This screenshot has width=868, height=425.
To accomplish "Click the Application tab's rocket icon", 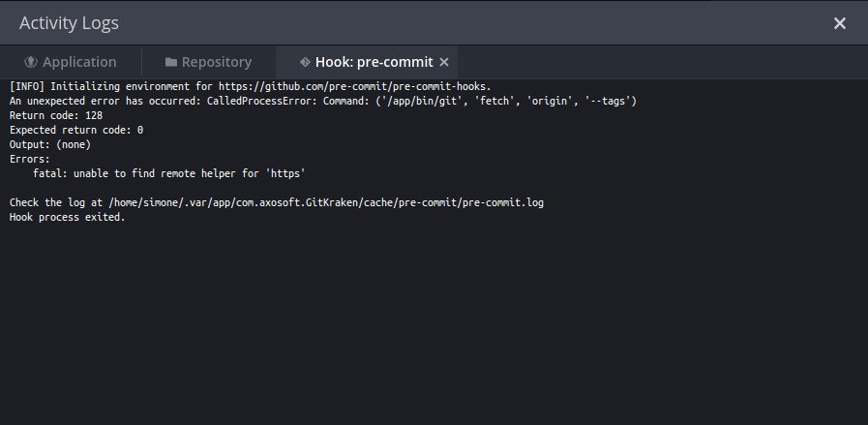I will (x=31, y=62).
